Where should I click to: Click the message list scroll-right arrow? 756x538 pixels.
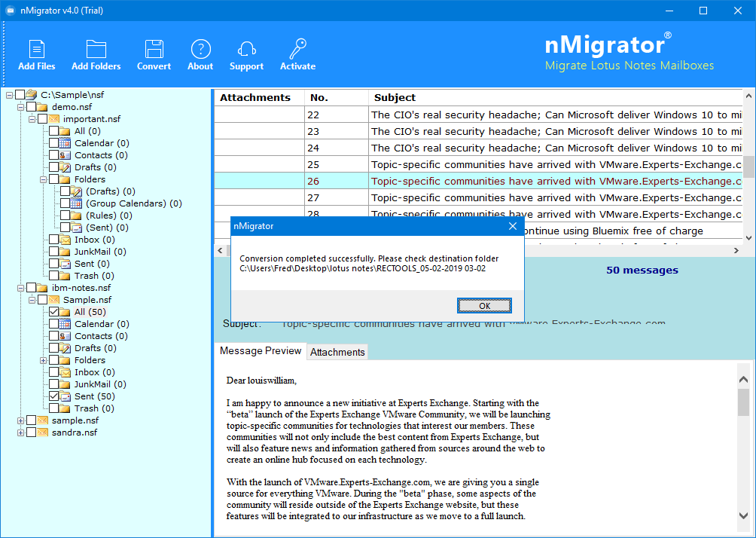click(736, 250)
